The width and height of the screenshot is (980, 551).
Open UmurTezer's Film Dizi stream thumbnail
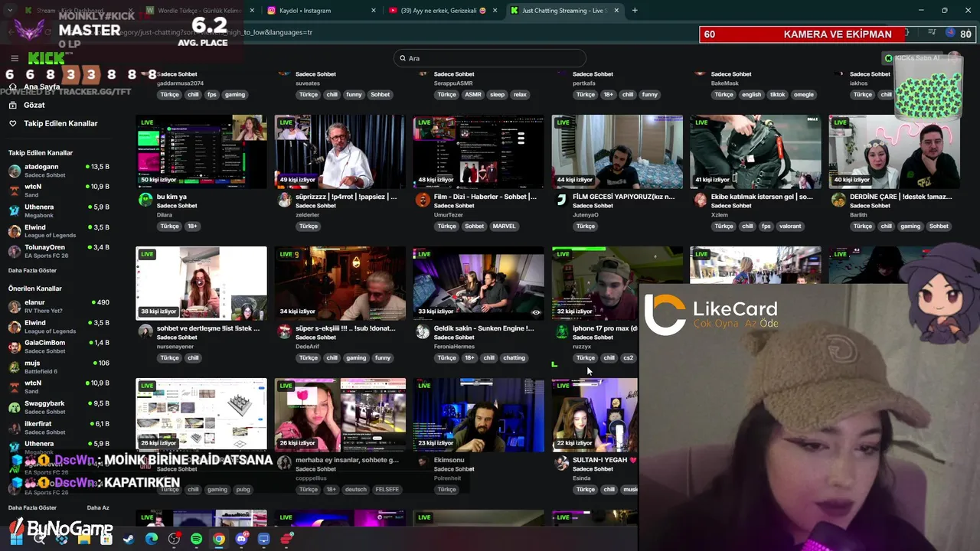tap(479, 152)
